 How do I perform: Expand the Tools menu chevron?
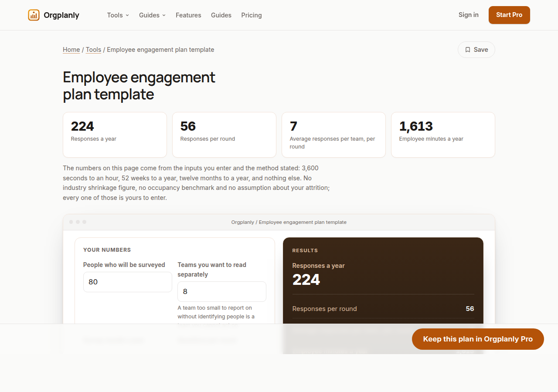click(x=127, y=15)
